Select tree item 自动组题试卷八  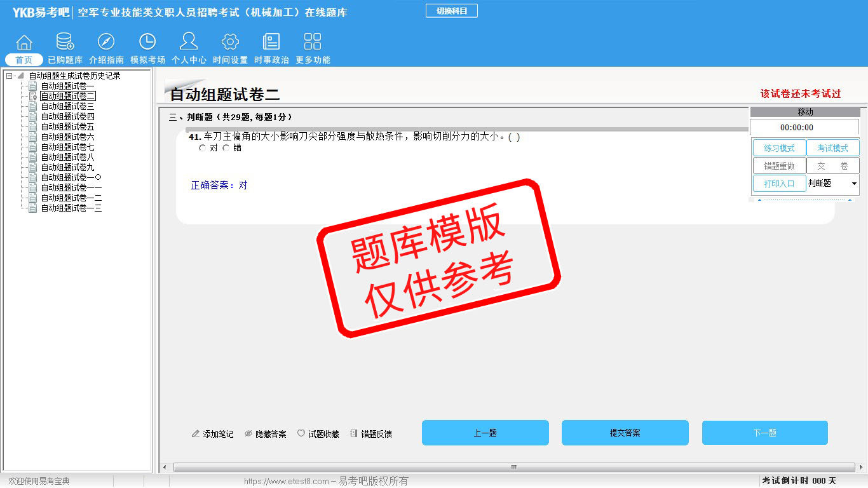click(68, 157)
